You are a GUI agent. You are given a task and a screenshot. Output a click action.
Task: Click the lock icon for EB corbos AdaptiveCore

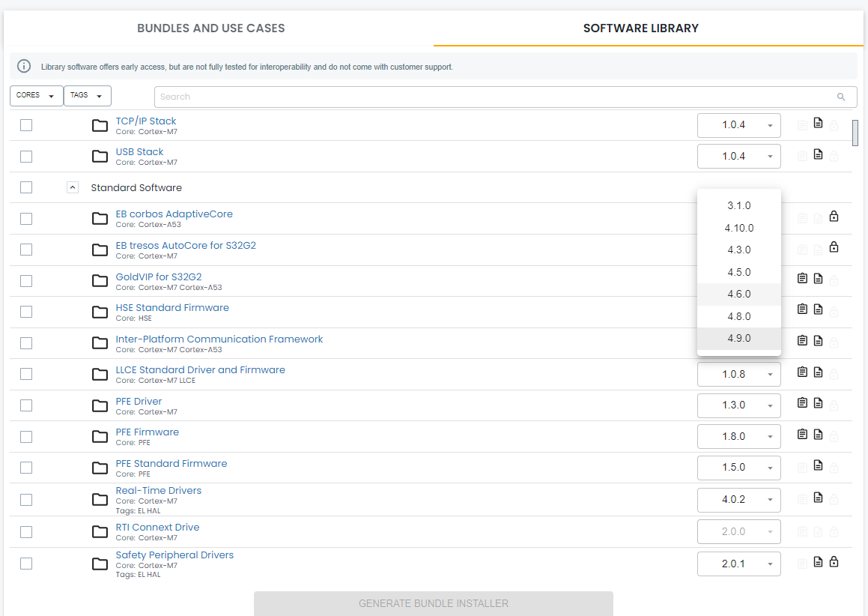[x=834, y=216]
